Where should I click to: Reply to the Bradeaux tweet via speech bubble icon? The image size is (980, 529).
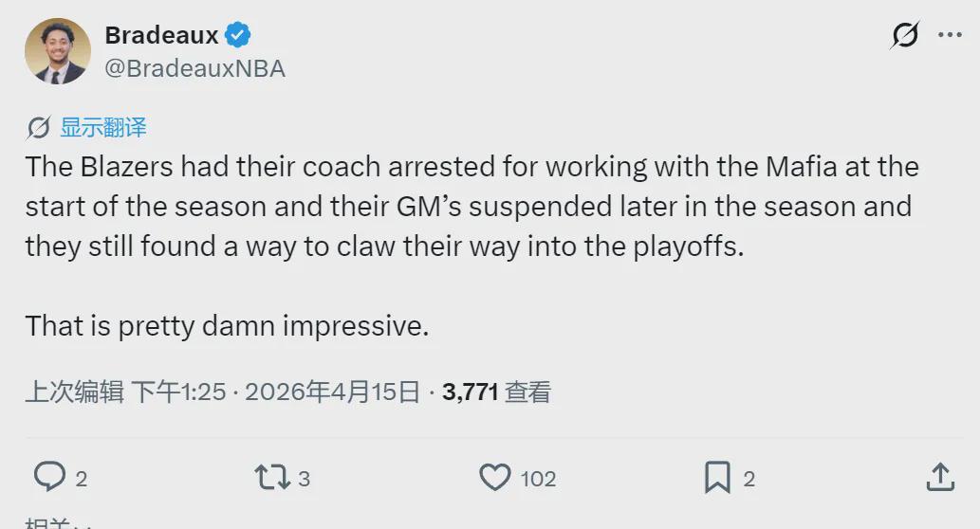pos(48,477)
